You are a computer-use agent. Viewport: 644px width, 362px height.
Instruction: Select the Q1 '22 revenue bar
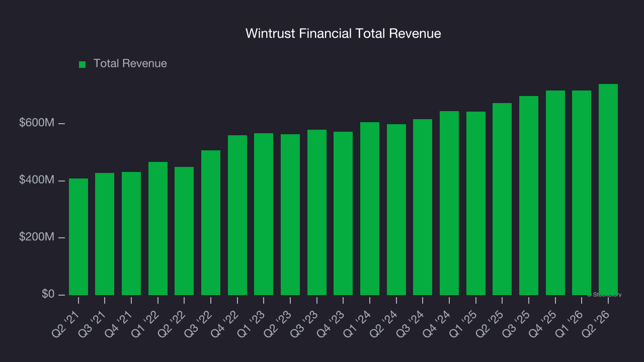(158, 228)
